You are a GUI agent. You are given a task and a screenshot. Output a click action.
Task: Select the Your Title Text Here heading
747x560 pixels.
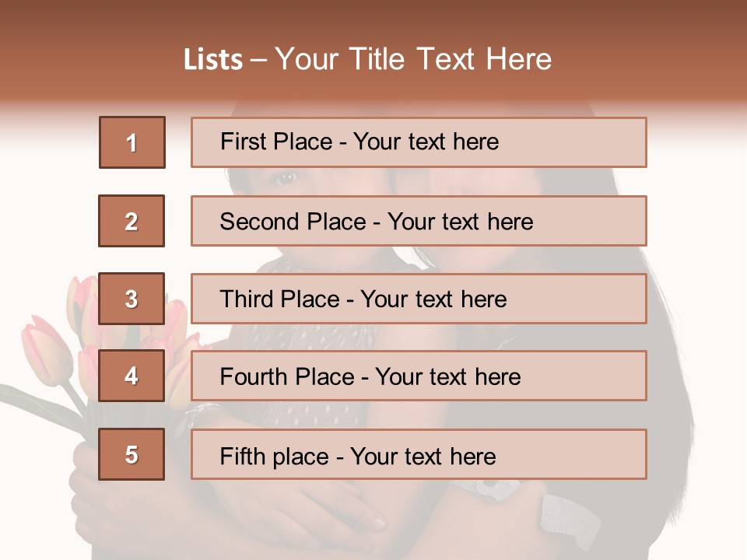click(x=413, y=59)
